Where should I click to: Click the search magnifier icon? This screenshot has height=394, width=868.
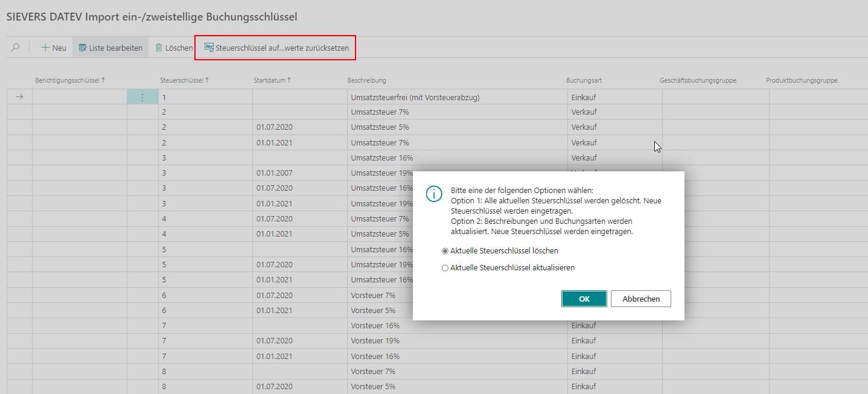click(16, 48)
